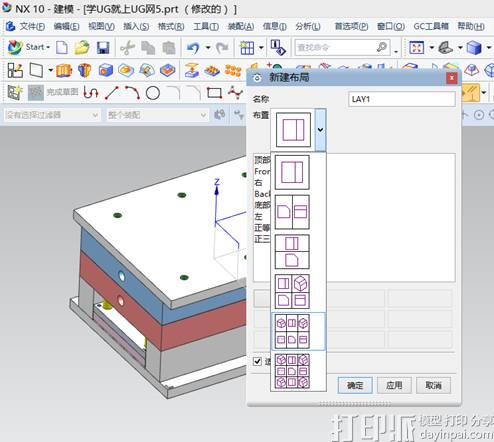Open a file with the folder icon

coord(82,48)
